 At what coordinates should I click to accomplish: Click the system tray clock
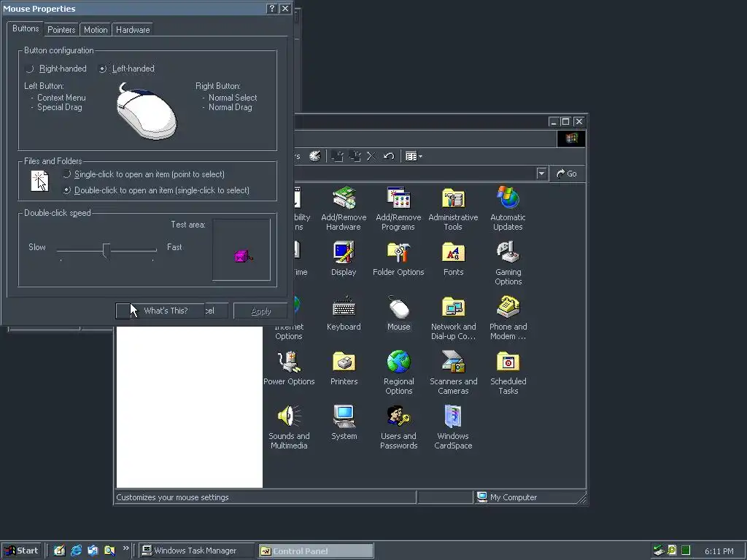(719, 551)
